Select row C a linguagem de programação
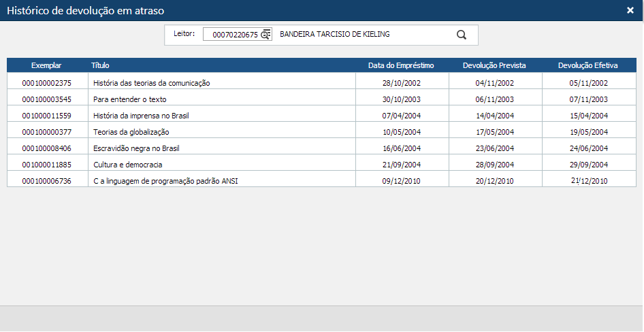This screenshot has height=332, width=644. click(x=165, y=181)
